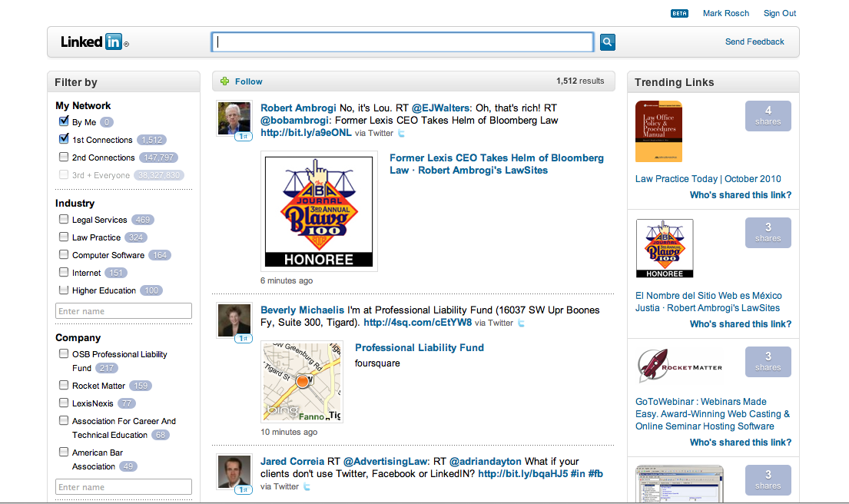Viewport: 849px width, 504px height.
Task: Open Beverly Michaelis's name link
Action: 302,310
